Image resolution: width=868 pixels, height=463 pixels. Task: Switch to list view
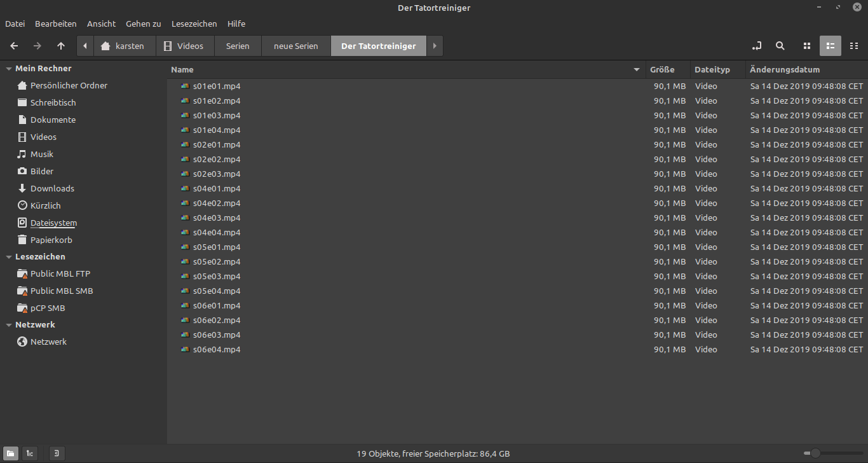click(x=831, y=46)
